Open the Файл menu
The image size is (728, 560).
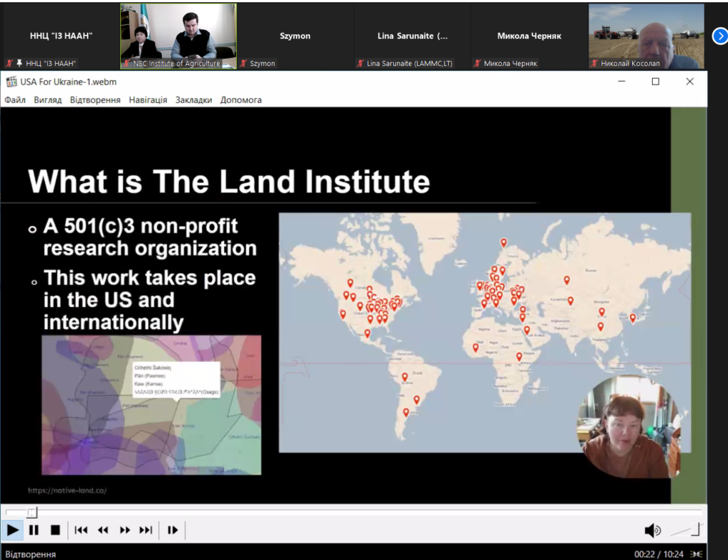pyautogui.click(x=15, y=100)
